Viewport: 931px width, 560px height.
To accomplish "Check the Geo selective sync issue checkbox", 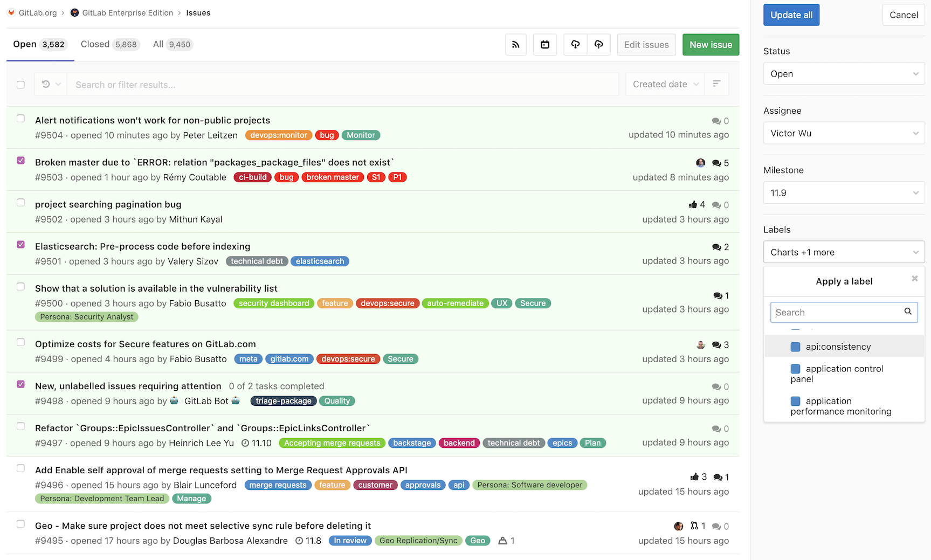I will coord(20,524).
